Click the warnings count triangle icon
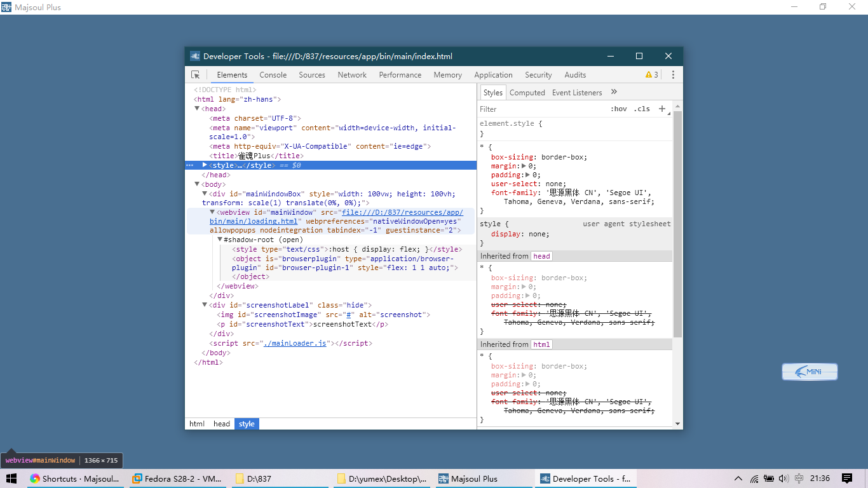Screen dimensions: 868x488 [x=649, y=75]
